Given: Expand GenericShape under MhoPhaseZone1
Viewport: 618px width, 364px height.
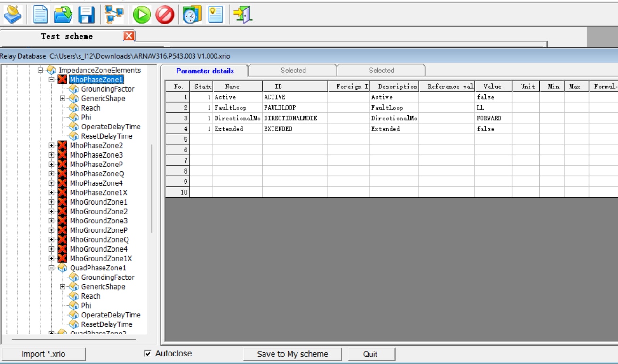Looking at the screenshot, I should [x=63, y=98].
